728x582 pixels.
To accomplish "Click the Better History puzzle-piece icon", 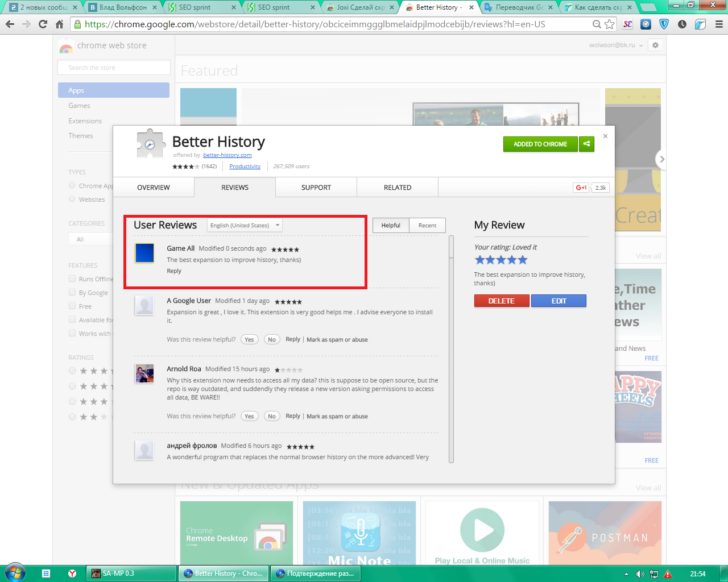I will click(x=151, y=143).
